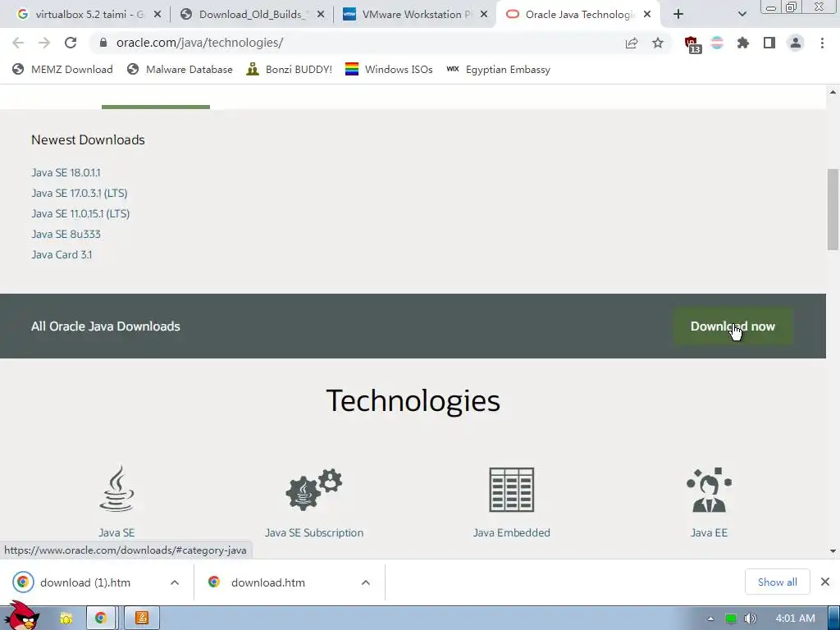840x630 pixels.
Task: Click the green network tray icon
Action: (730, 619)
